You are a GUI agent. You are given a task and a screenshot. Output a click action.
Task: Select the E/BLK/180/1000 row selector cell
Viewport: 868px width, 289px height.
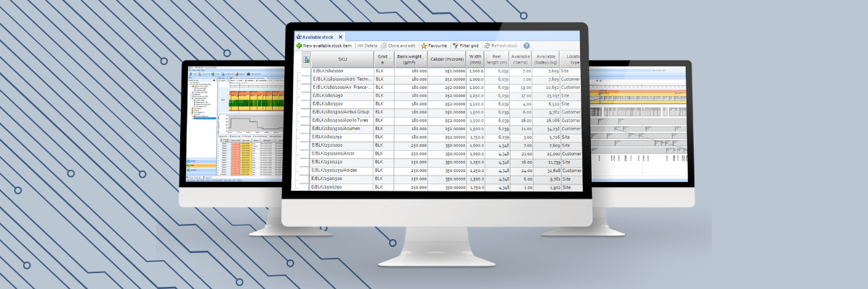tap(306, 72)
